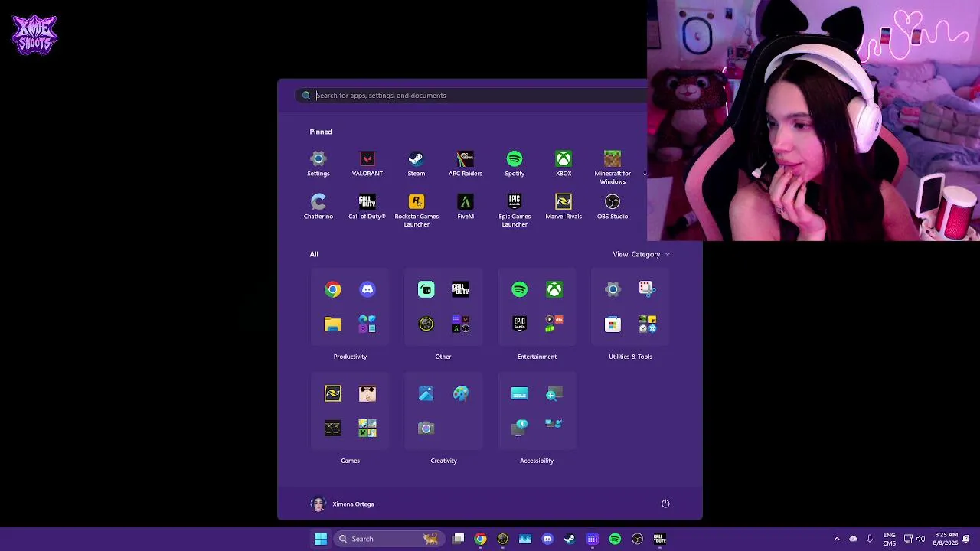Click the Start menu search field
The image size is (980, 551).
(471, 96)
